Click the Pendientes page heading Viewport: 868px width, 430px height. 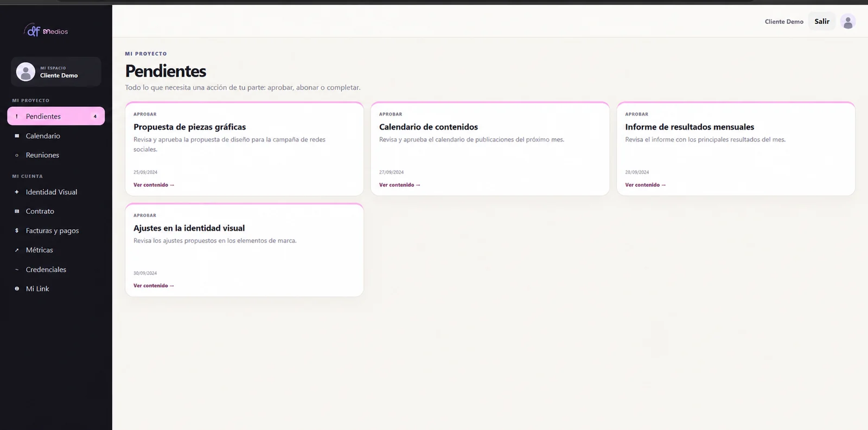[x=166, y=71]
